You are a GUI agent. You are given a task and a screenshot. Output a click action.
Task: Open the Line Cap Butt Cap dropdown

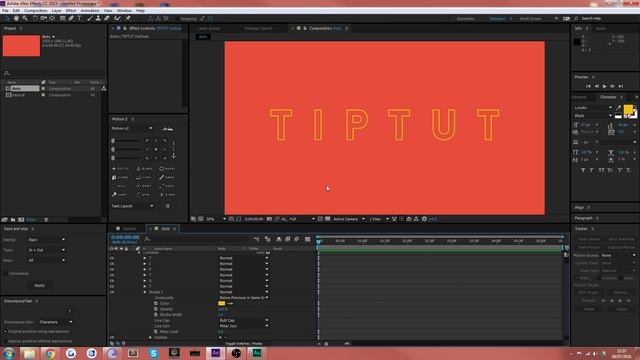[x=244, y=320]
